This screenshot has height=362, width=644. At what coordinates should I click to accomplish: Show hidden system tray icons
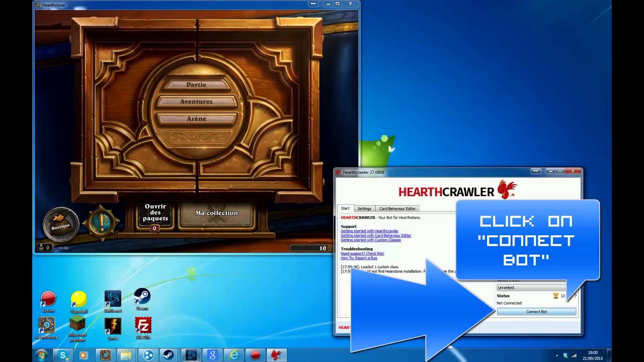coord(557,355)
